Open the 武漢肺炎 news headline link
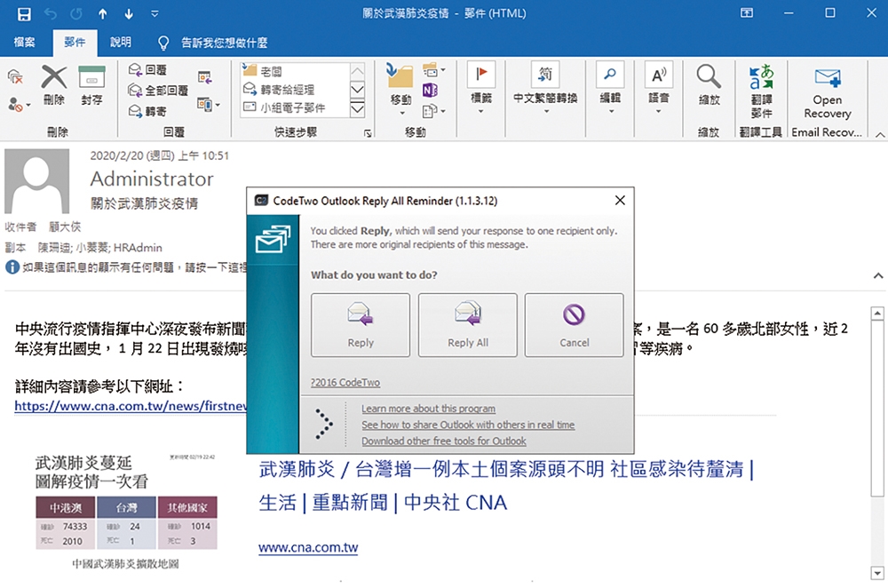The image size is (888, 588). [506, 486]
